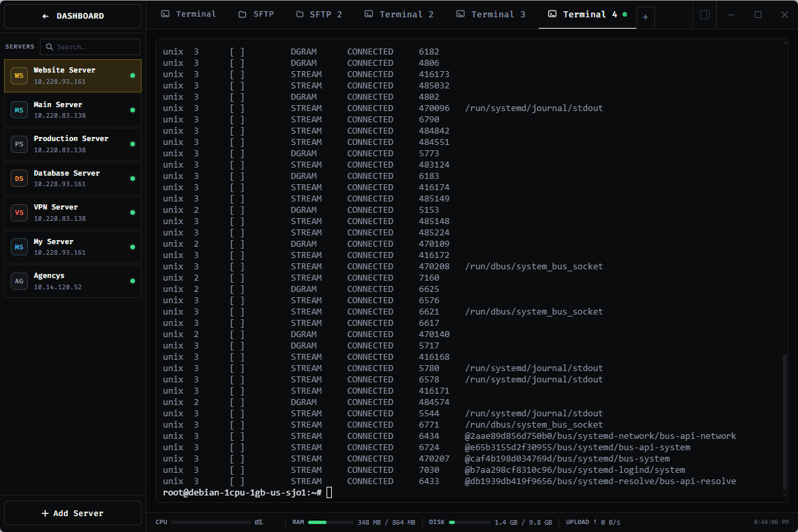This screenshot has height=532, width=798.
Task: Click the My Server name label
Action: [x=54, y=241]
